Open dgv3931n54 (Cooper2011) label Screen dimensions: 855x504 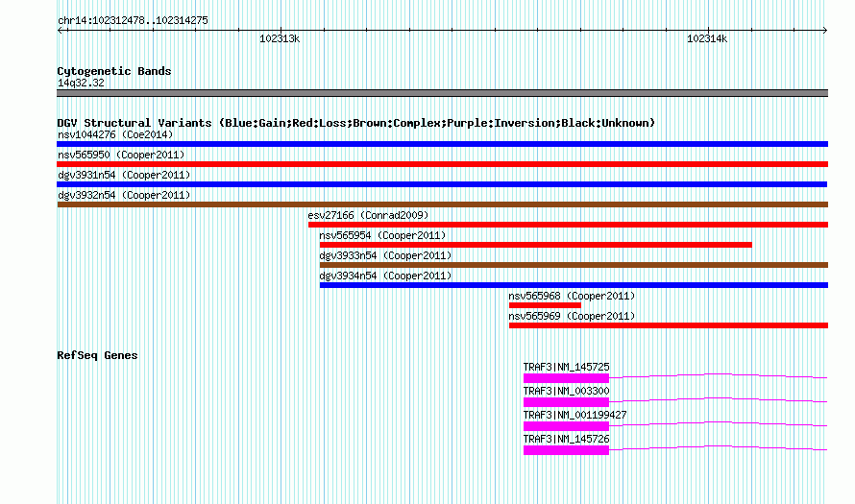[x=124, y=175]
